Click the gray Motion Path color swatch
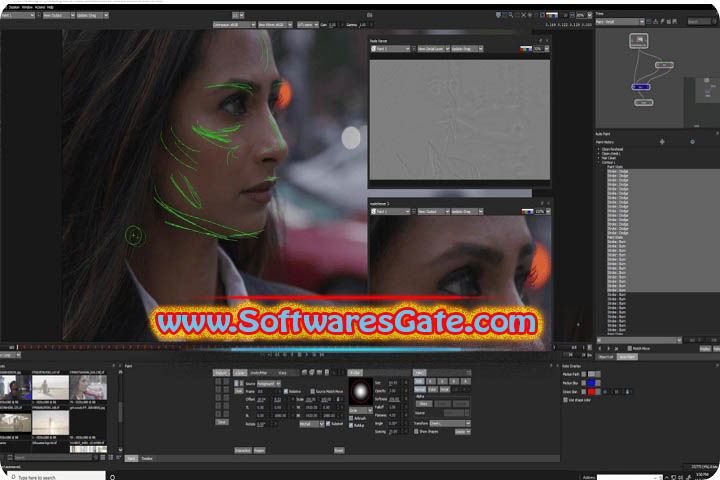 click(x=591, y=374)
